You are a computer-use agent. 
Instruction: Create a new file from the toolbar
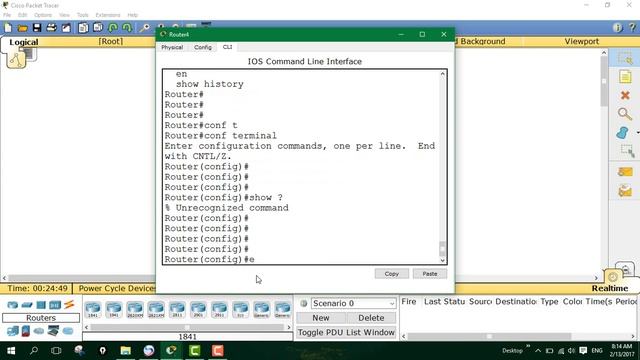pos(8,28)
